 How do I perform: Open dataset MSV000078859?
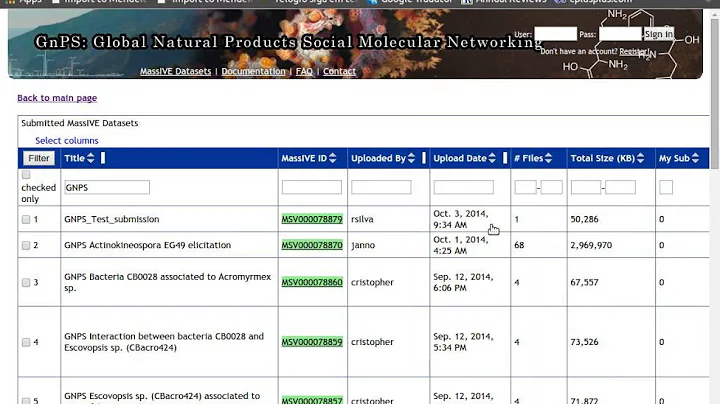click(x=312, y=342)
